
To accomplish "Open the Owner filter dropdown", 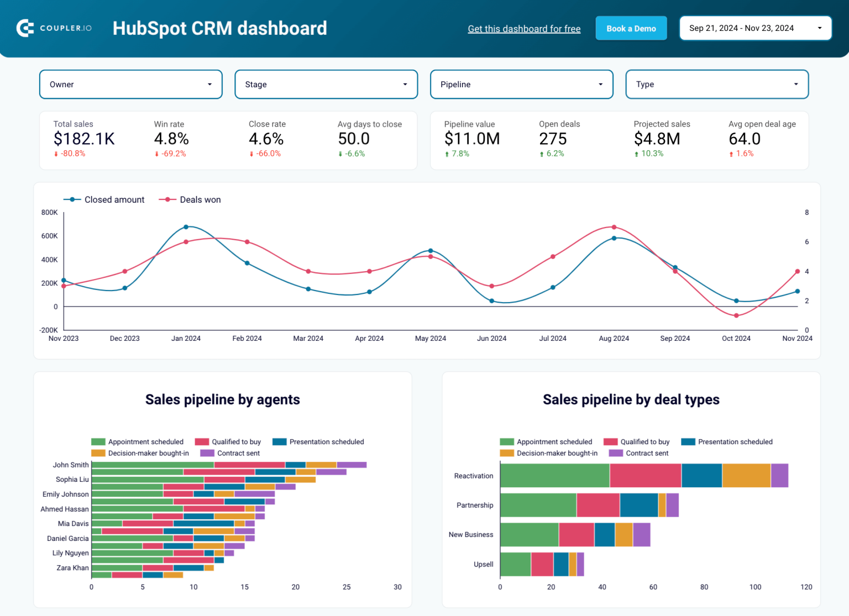I will [130, 84].
